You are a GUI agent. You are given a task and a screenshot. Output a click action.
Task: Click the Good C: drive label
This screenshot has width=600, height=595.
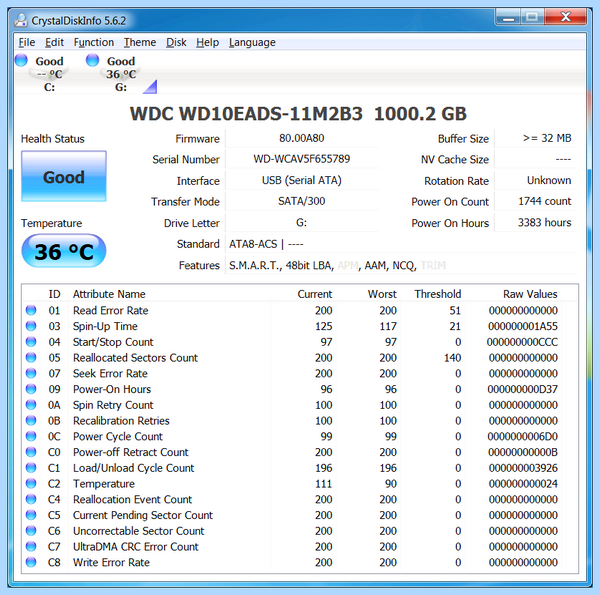click(49, 73)
